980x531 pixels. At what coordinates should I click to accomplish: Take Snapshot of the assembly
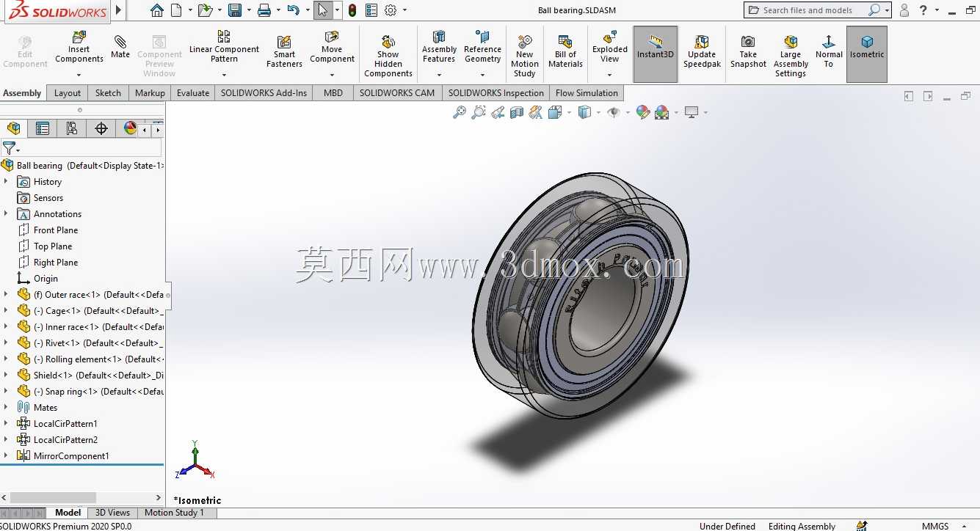click(748, 51)
